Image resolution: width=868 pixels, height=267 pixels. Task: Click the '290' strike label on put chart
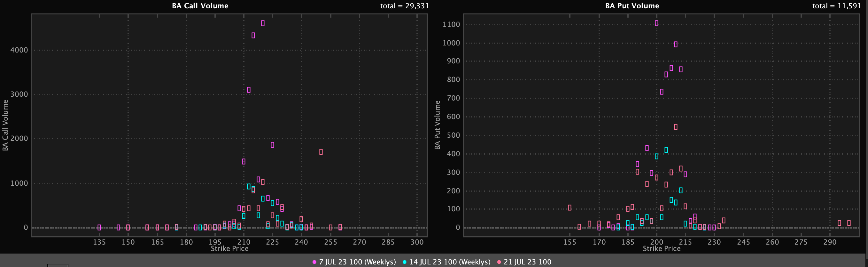click(x=830, y=242)
